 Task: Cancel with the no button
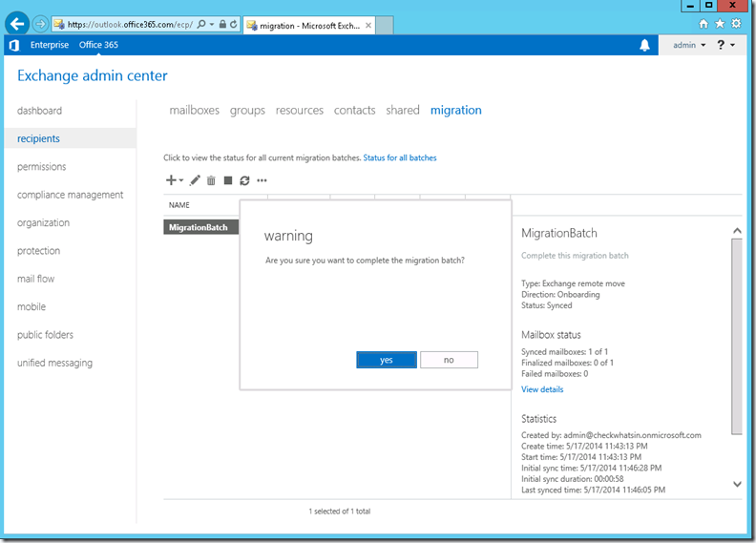tap(449, 360)
